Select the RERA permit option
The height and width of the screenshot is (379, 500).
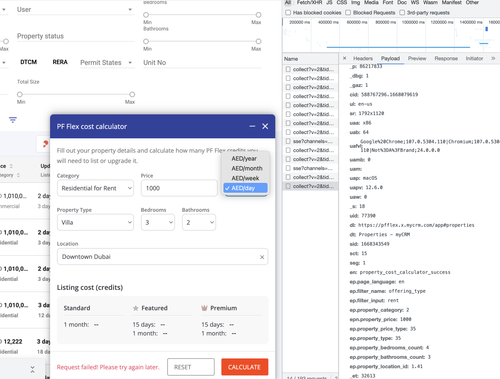click(x=60, y=62)
